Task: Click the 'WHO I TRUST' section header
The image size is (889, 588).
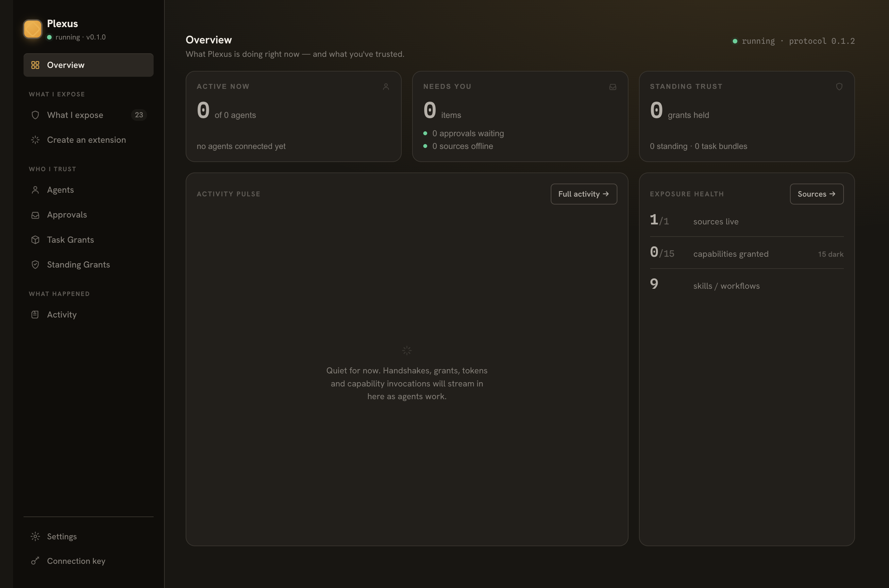Action: [53, 169]
